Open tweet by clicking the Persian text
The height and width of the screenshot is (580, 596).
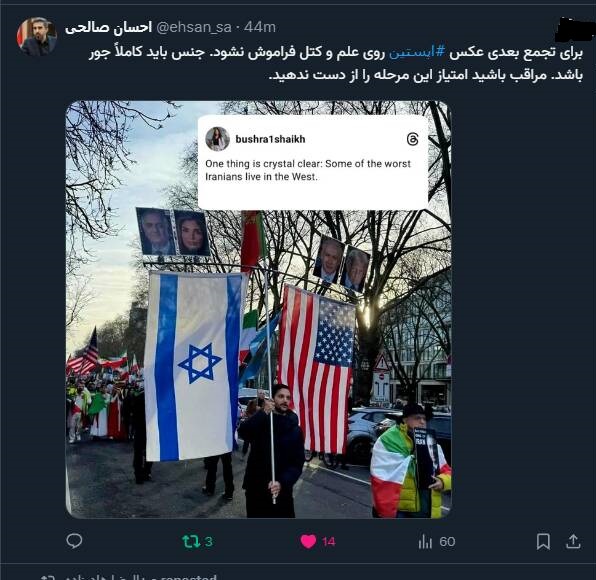336,63
